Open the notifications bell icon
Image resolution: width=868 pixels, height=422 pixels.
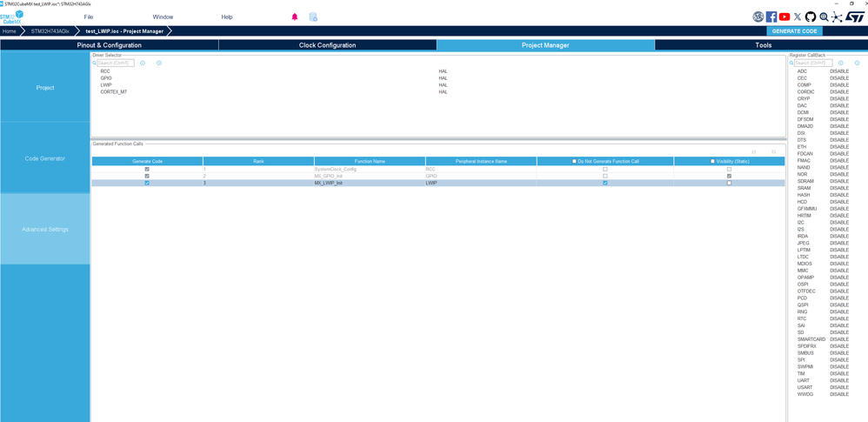click(295, 17)
